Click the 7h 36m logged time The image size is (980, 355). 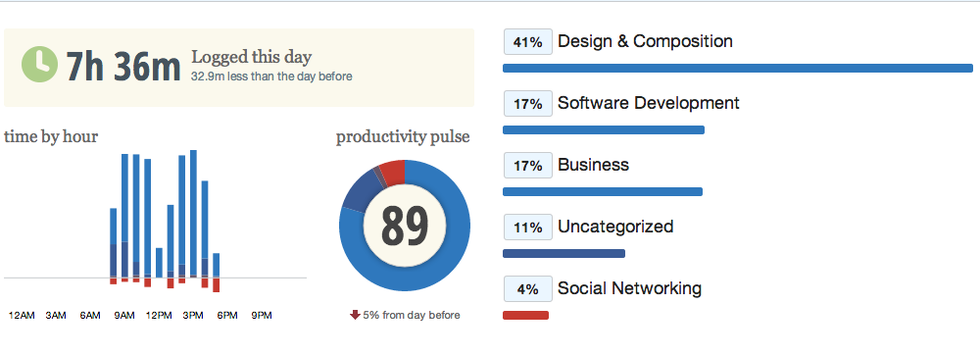pos(123,66)
